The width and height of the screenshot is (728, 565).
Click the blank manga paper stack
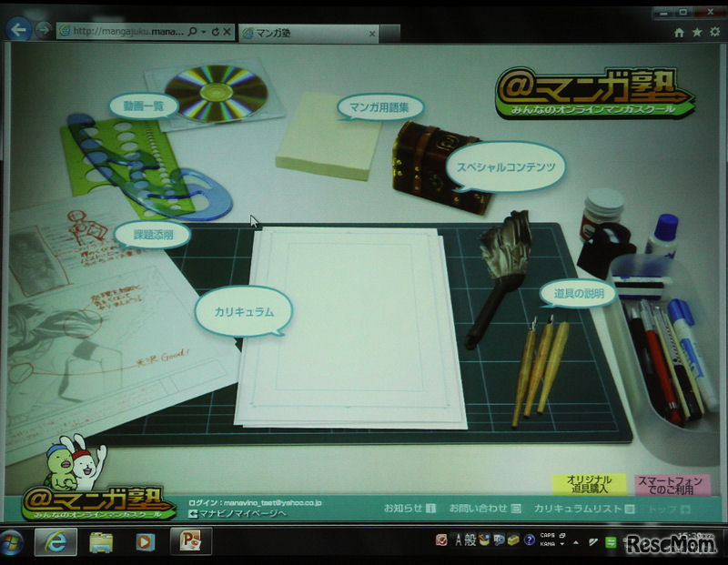pyautogui.click(x=351, y=327)
